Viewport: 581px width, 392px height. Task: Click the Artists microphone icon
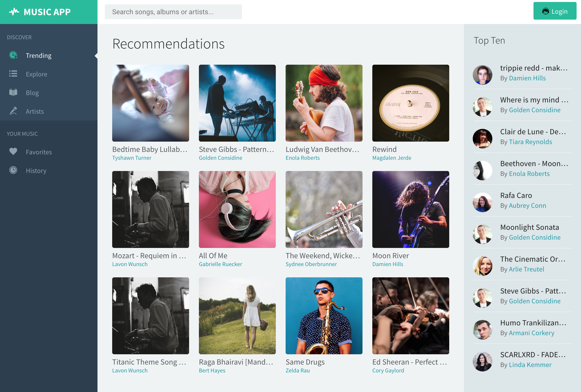(13, 111)
